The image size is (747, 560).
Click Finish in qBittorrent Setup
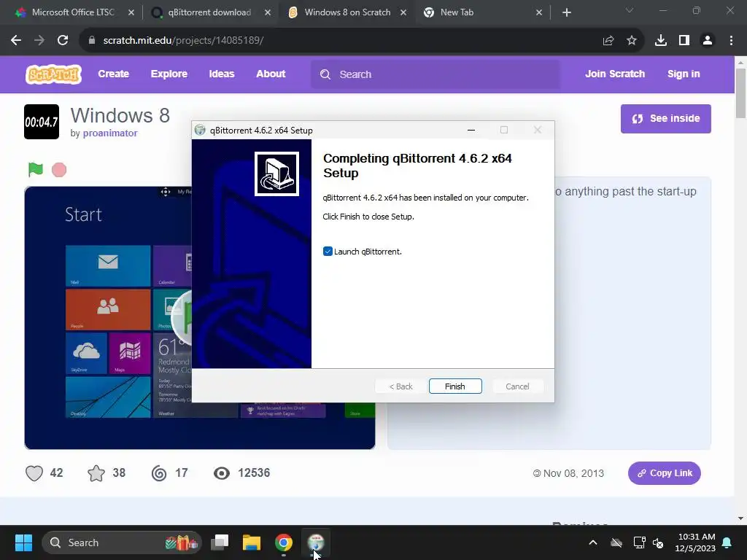click(455, 386)
